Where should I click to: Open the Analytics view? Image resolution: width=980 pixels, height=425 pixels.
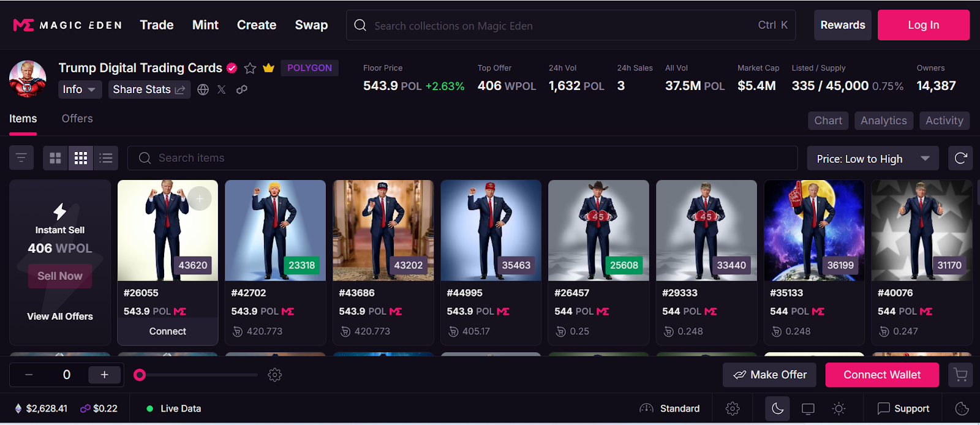tap(883, 121)
